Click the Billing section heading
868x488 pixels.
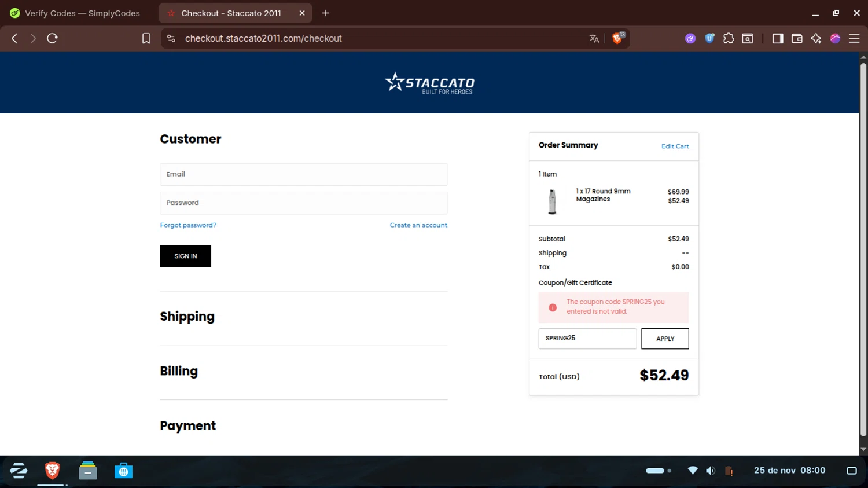pos(179,371)
